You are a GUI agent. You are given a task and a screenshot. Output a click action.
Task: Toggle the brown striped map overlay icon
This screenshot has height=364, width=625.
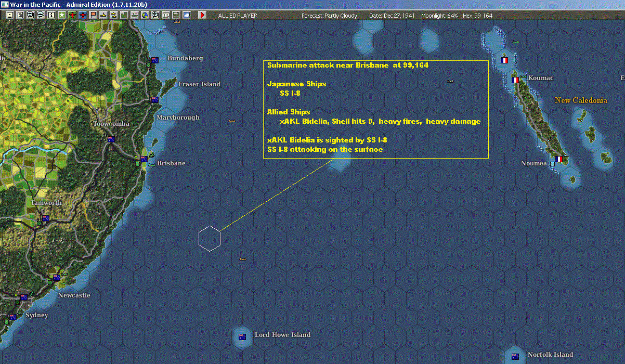point(176,15)
